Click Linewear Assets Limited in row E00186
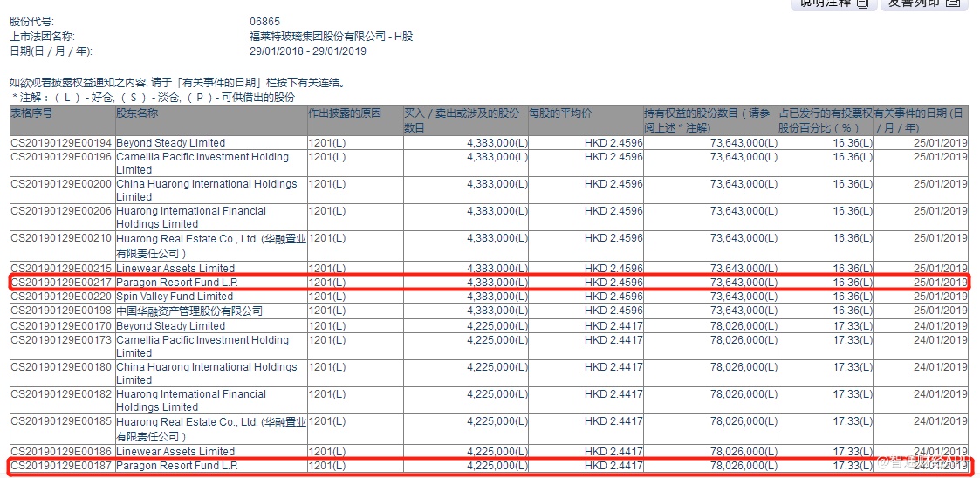Screen dimensions: 980x478 pyautogui.click(x=175, y=452)
